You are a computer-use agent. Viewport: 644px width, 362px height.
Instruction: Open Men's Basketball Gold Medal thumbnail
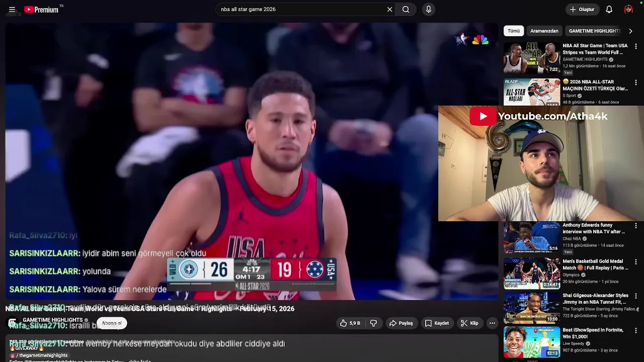coord(532,273)
